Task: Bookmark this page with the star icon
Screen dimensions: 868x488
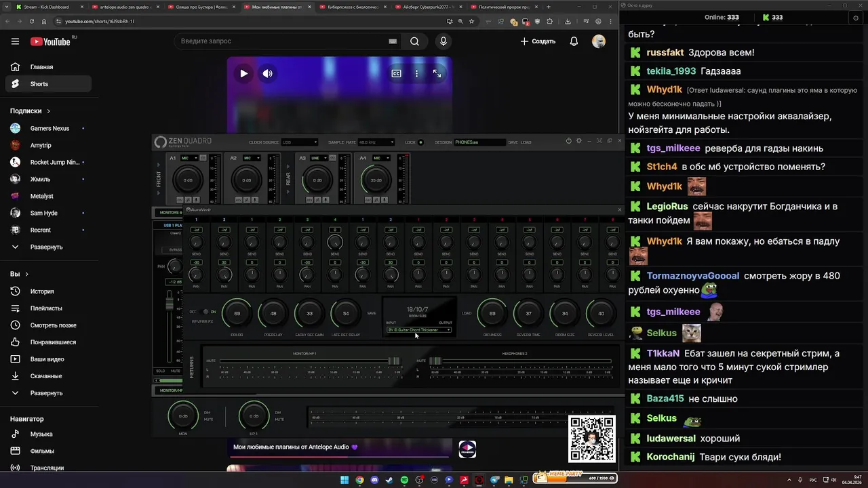Action: 473,21
